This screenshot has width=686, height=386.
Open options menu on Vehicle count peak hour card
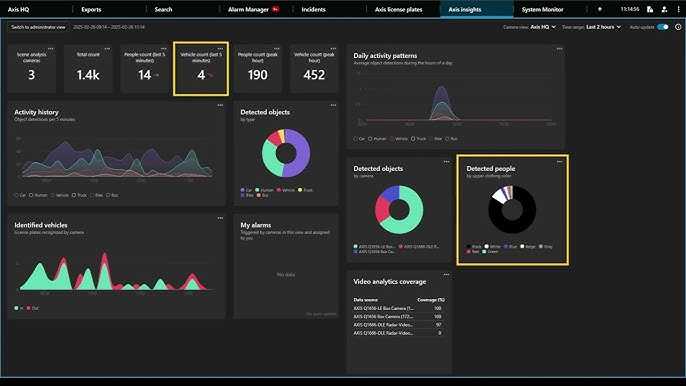click(333, 49)
